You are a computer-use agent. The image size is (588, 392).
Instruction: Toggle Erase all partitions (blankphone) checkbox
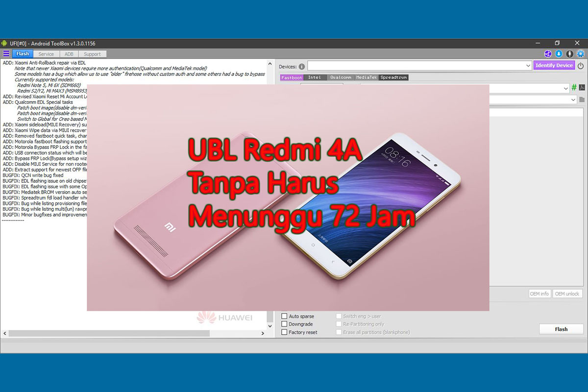(339, 332)
